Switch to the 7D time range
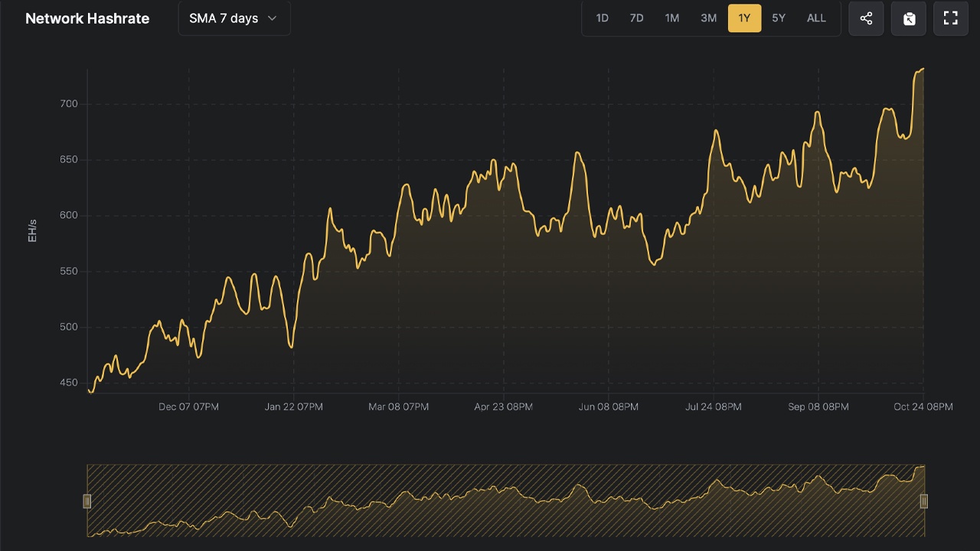This screenshot has height=551, width=980. tap(636, 18)
